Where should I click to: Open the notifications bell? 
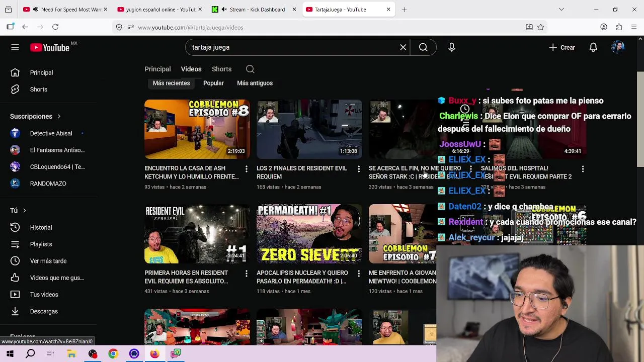593,47
